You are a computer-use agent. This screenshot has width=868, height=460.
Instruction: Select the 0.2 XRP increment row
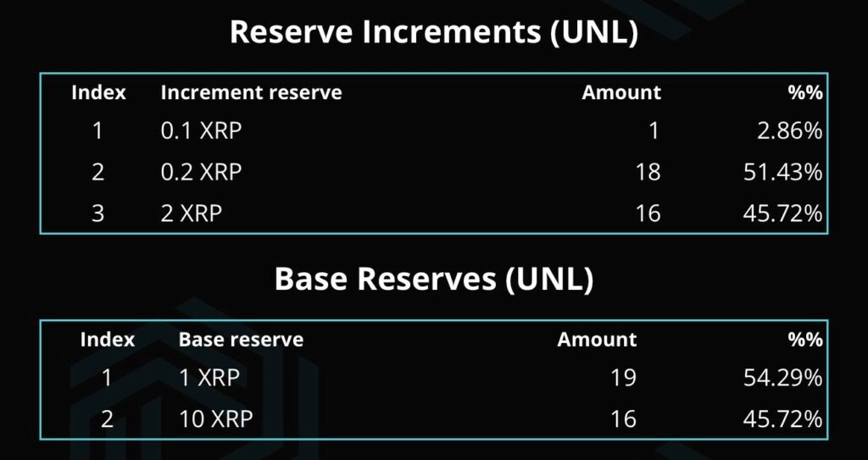pyautogui.click(x=434, y=173)
